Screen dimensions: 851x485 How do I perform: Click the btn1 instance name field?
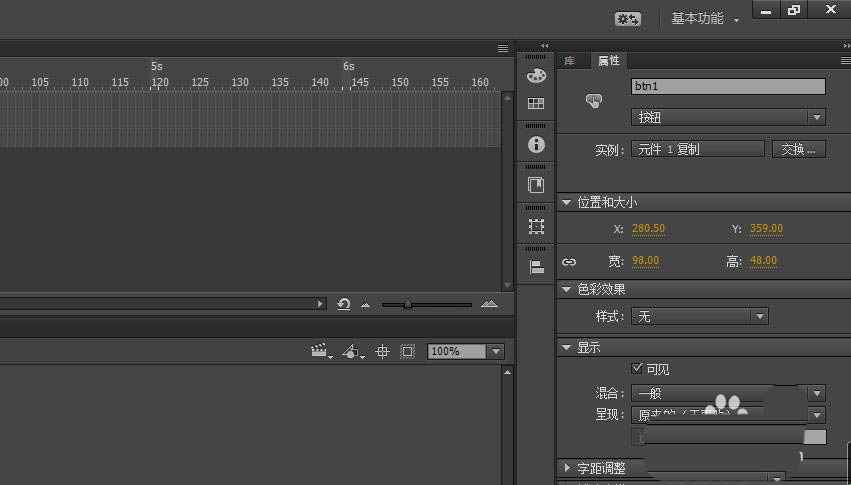tap(728, 87)
